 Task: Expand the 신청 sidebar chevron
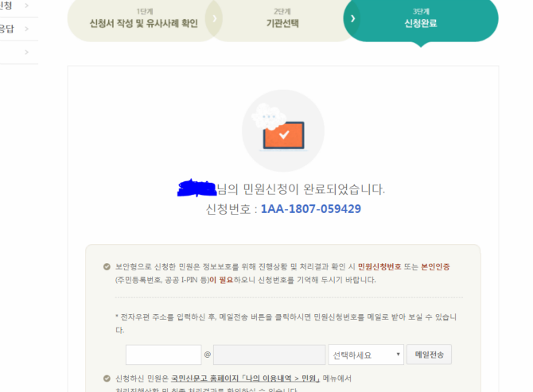pyautogui.click(x=26, y=6)
